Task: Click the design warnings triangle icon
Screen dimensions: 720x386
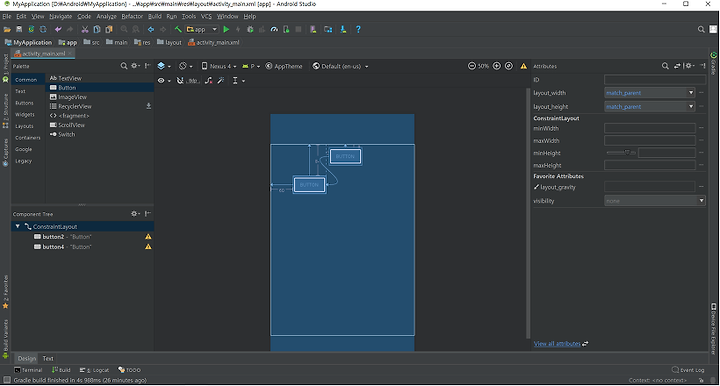Action: pos(523,66)
